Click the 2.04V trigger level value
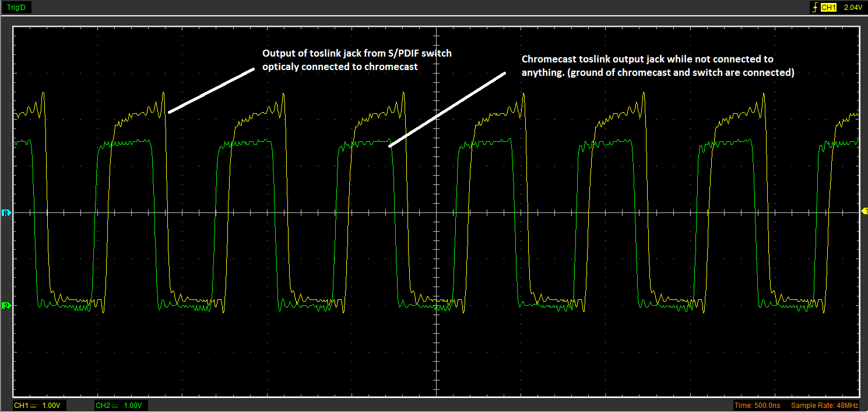This screenshot has height=412, width=868. coord(853,8)
